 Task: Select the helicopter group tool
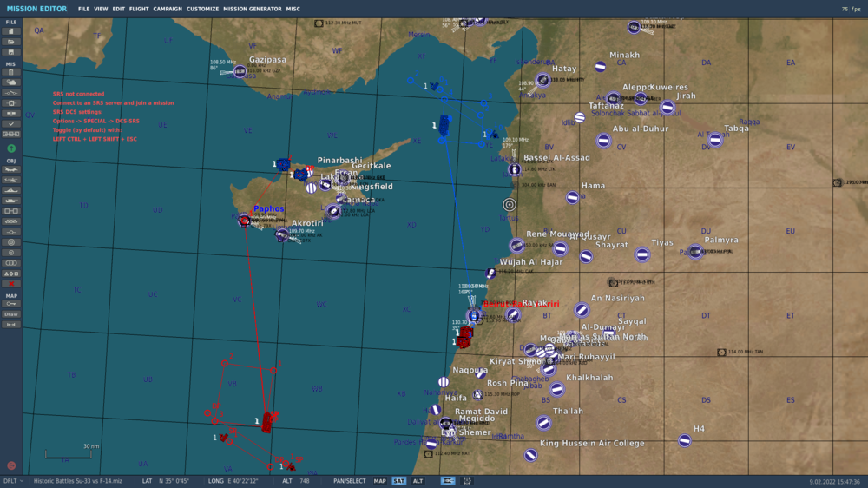coord(11,180)
